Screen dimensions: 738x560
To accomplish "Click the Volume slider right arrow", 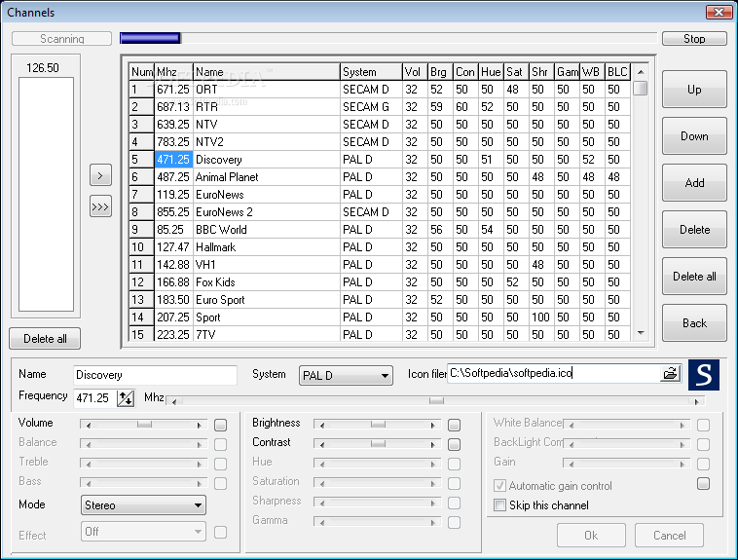I will click(200, 425).
